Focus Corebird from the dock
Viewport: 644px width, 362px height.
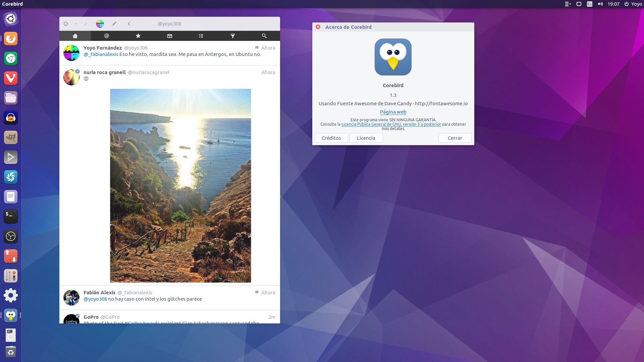11,315
